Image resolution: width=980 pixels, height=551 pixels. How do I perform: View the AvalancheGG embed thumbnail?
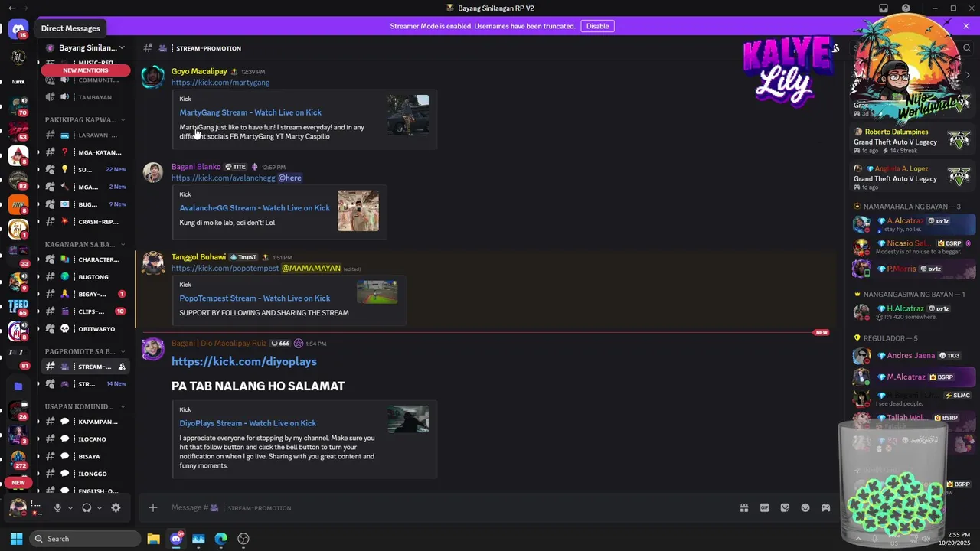[358, 210]
